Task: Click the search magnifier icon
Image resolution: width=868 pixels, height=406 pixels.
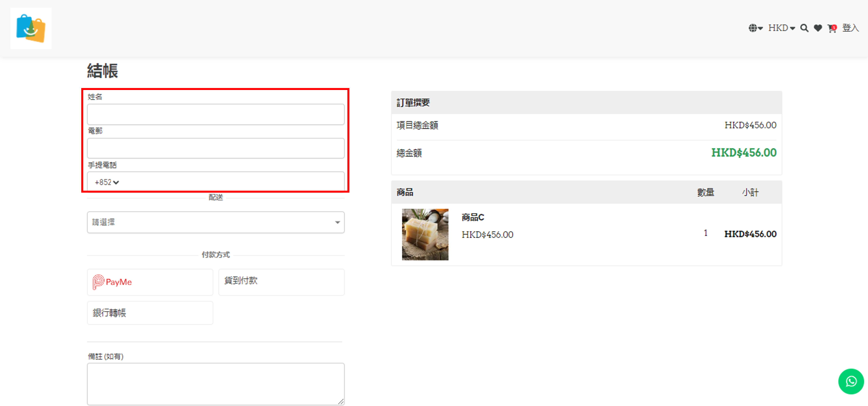Action: (x=804, y=28)
